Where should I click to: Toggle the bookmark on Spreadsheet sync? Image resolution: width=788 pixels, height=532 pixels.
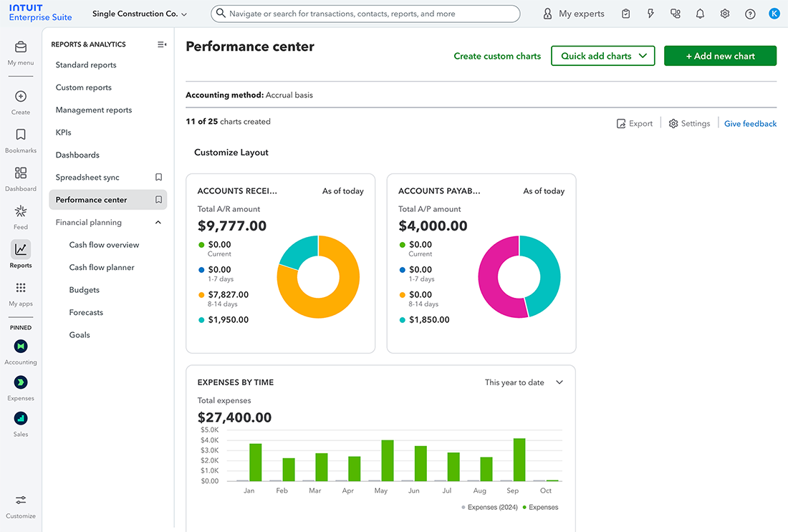pos(158,177)
